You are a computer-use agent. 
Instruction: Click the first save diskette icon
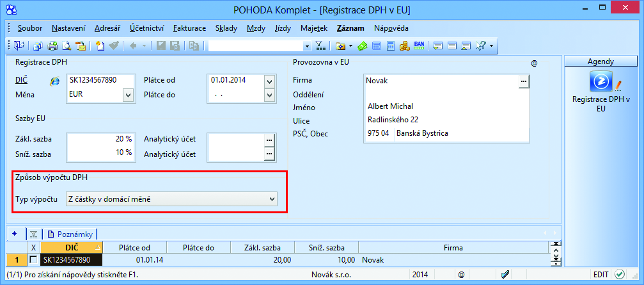pos(161,45)
